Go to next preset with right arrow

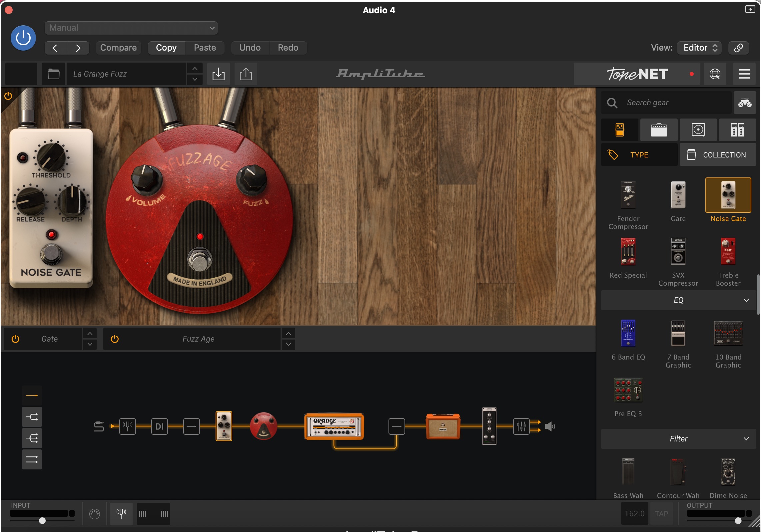78,48
